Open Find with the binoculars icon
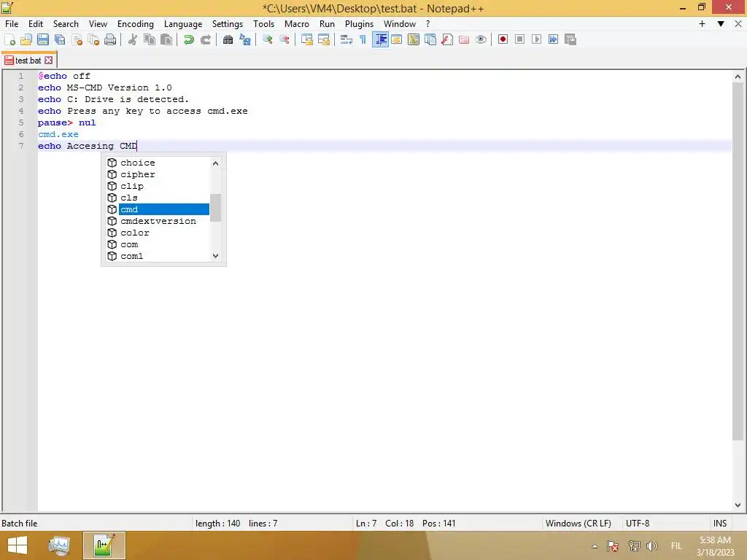 (228, 39)
